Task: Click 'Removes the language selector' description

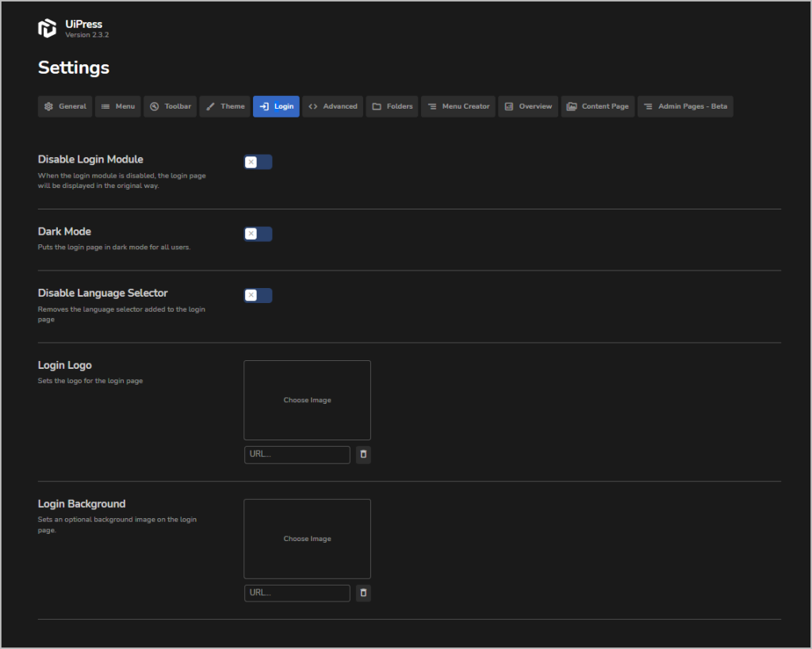Action: tap(121, 314)
